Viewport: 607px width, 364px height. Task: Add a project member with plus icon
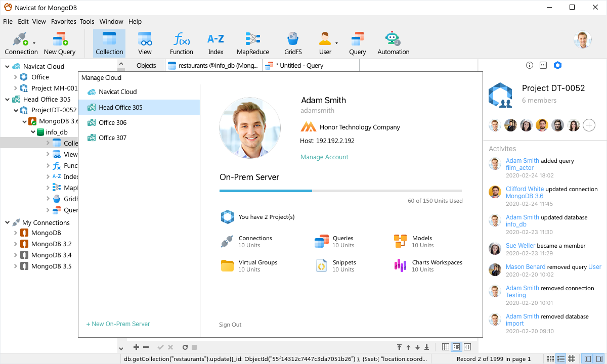(x=589, y=125)
